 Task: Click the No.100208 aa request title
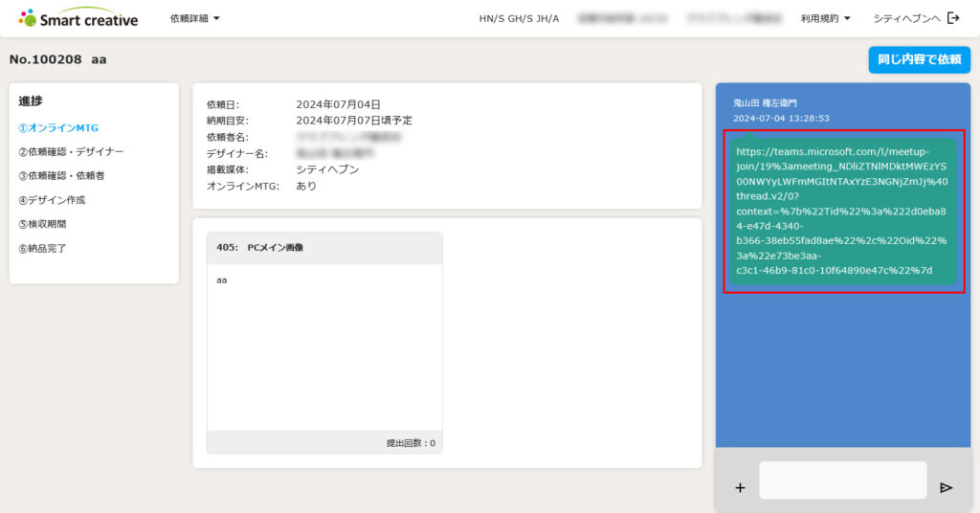click(58, 59)
